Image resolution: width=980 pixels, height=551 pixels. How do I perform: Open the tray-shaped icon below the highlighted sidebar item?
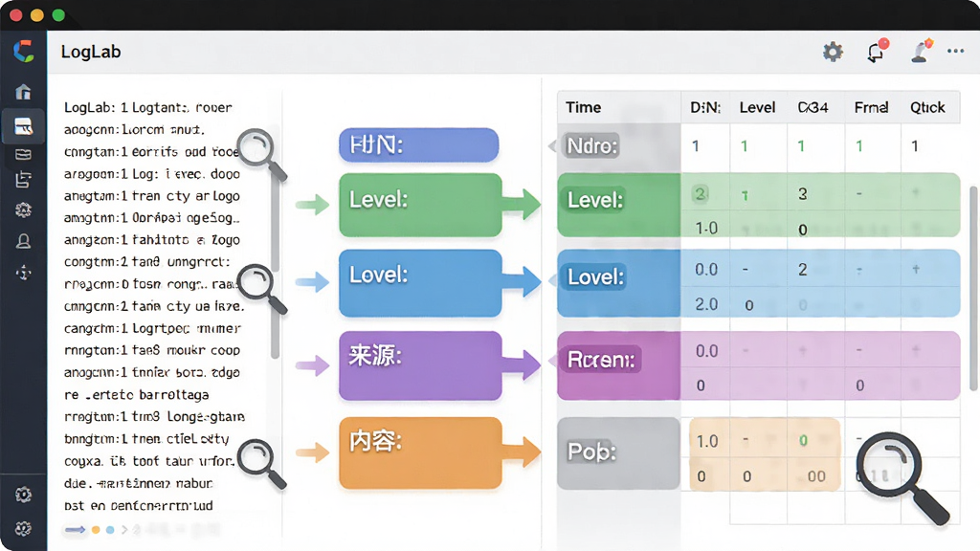tap(23, 154)
